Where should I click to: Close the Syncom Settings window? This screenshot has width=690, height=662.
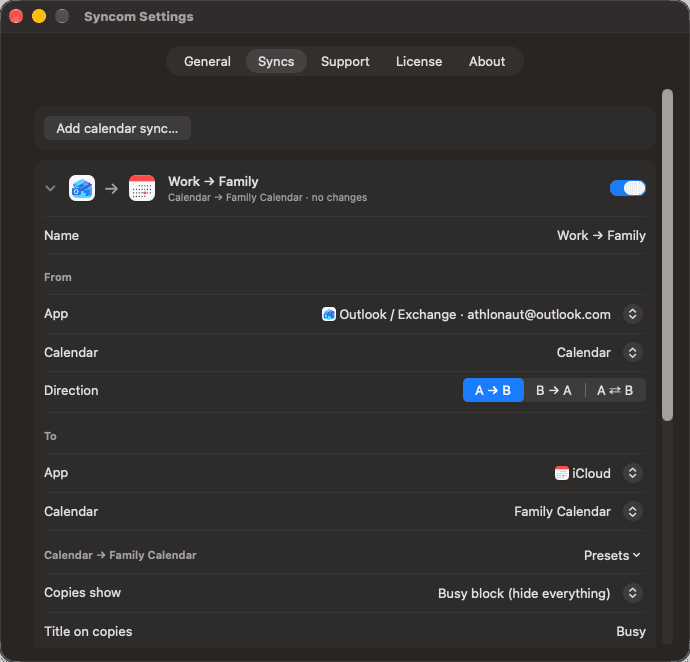pos(16,16)
